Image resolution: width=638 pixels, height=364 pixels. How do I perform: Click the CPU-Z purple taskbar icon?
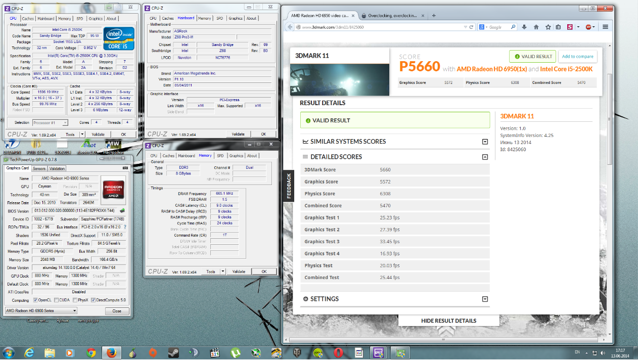379,353
